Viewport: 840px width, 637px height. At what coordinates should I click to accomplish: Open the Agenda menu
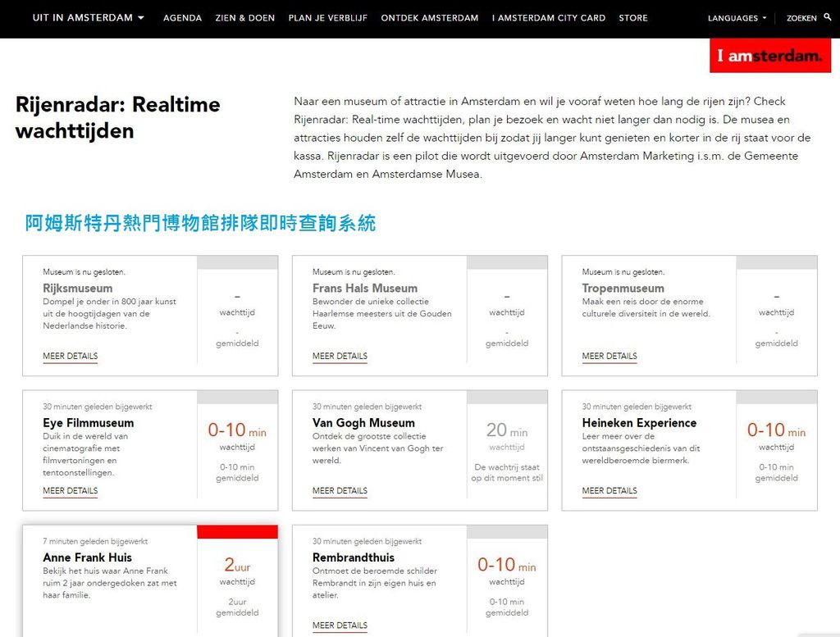[183, 18]
